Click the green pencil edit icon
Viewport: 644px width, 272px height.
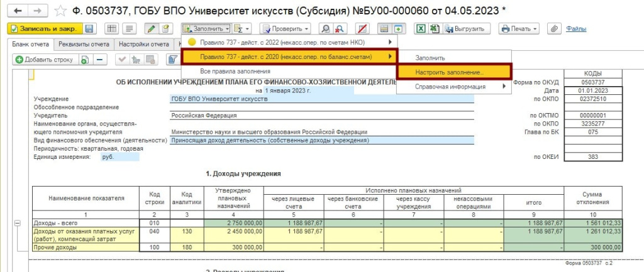[150, 29]
